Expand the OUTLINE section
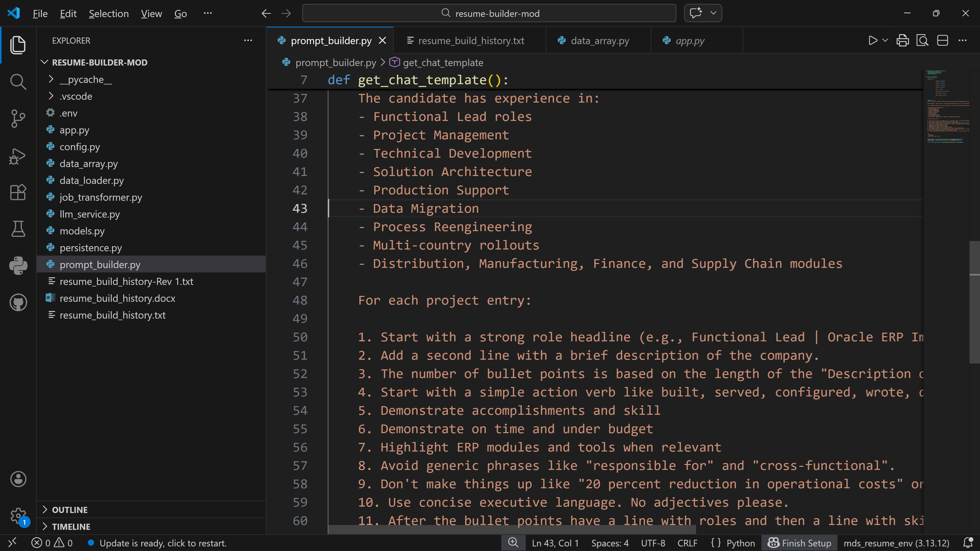 coord(70,510)
